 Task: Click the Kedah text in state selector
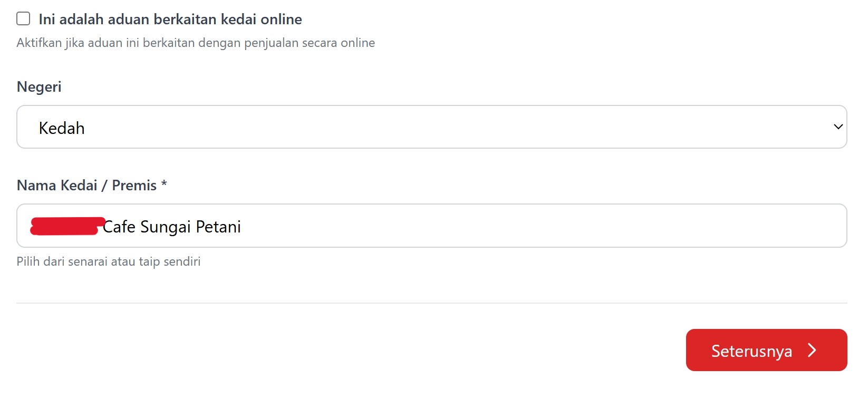62,128
